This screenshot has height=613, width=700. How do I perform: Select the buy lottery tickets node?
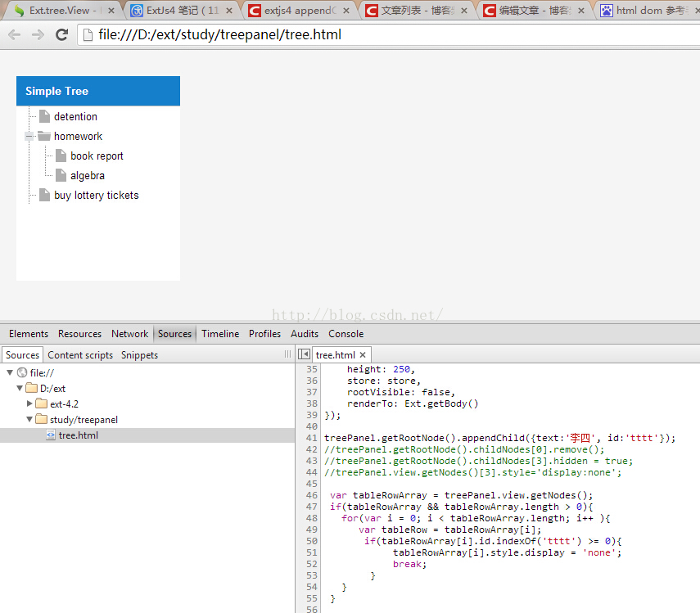[97, 195]
